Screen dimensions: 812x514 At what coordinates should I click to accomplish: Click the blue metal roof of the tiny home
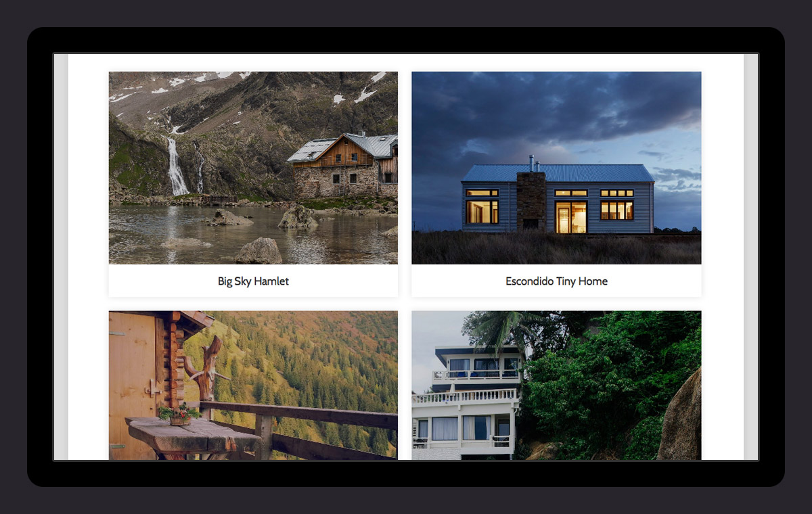coord(557,173)
